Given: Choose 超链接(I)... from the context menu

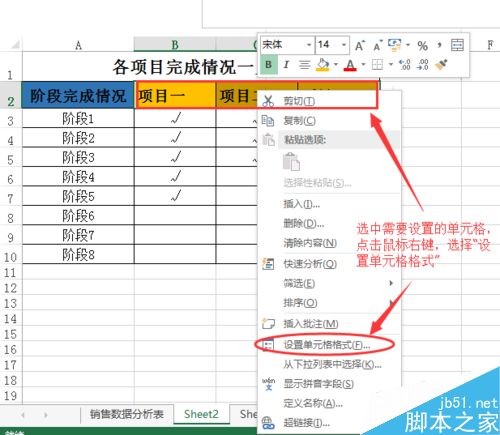Looking at the screenshot, I should 330,423.
